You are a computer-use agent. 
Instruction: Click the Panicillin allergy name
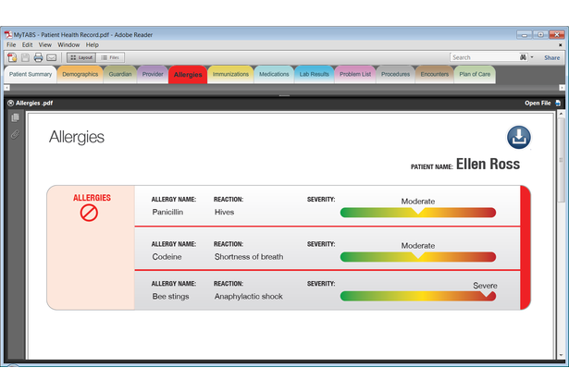167,212
